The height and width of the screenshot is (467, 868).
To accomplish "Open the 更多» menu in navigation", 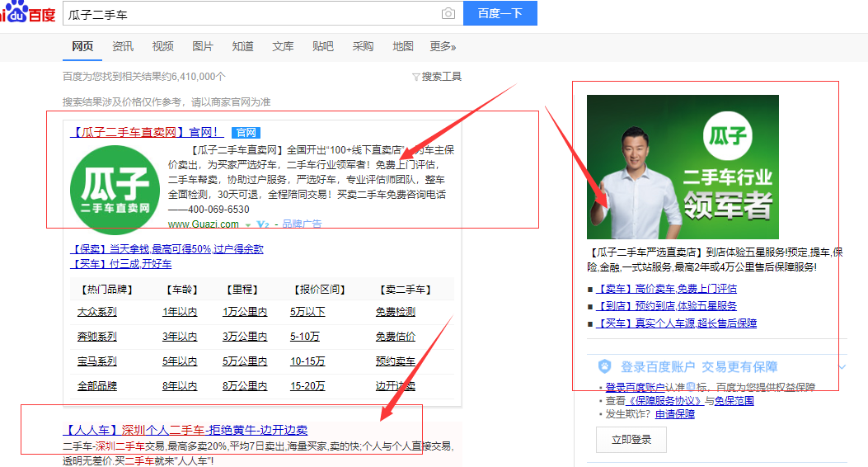I will [x=443, y=46].
